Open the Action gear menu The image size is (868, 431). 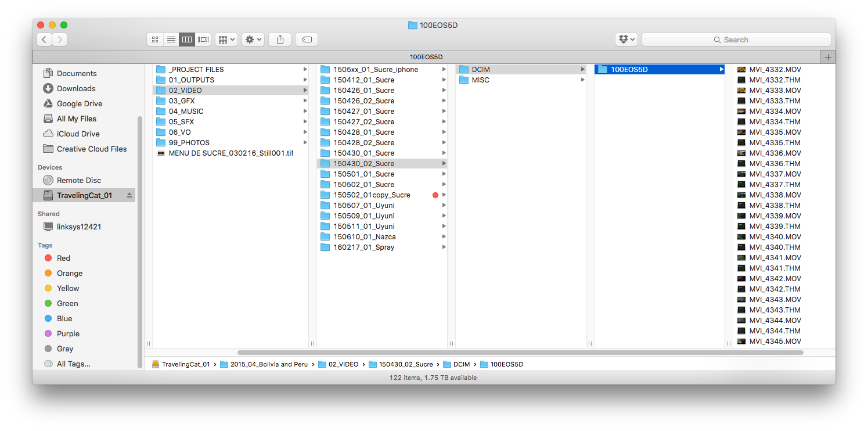254,39
